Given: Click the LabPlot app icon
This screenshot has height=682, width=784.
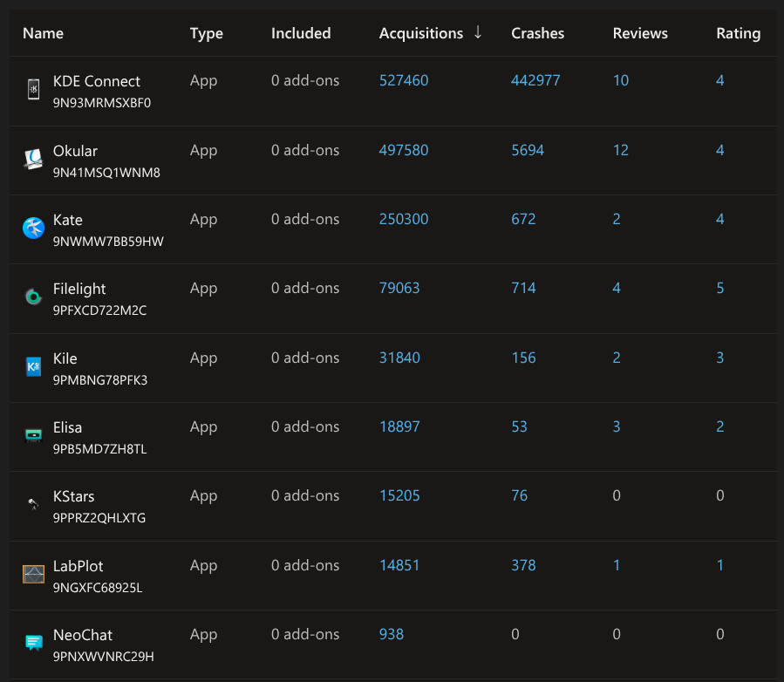Looking at the screenshot, I should pyautogui.click(x=33, y=574).
